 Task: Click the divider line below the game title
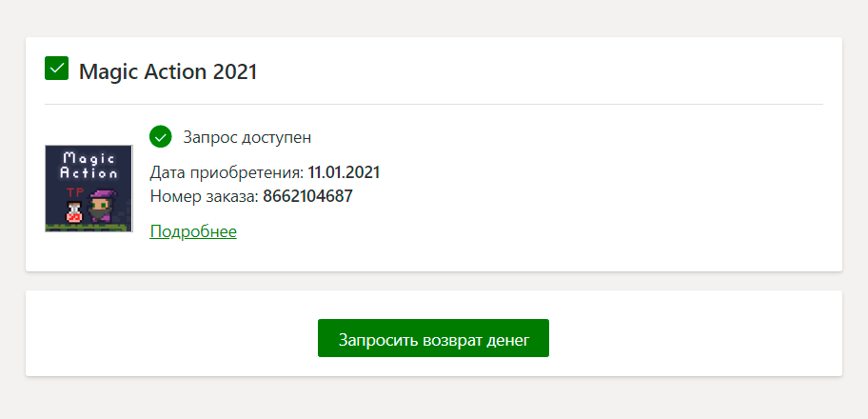click(x=434, y=104)
